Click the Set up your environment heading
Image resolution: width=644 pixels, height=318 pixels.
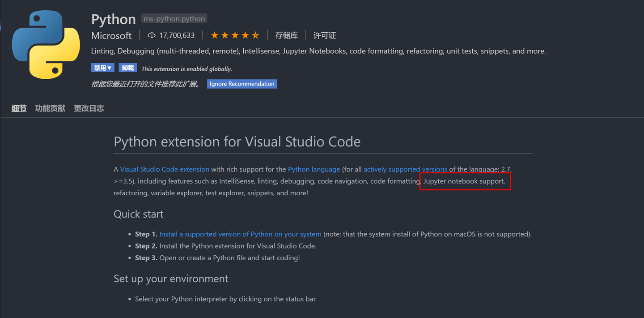(171, 279)
